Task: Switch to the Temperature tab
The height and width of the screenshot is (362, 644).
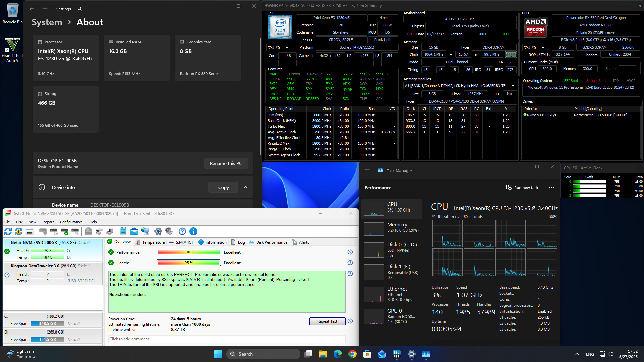Action: coord(150,242)
